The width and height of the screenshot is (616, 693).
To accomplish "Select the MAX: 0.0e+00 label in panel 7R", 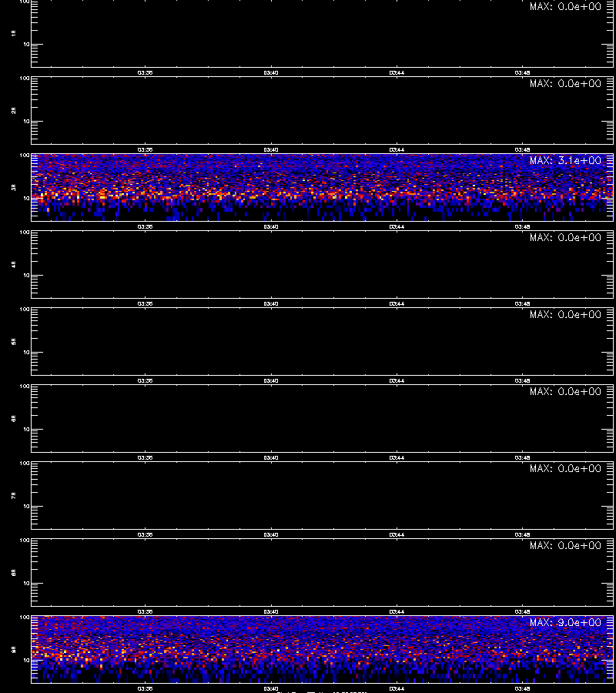I will (565, 468).
